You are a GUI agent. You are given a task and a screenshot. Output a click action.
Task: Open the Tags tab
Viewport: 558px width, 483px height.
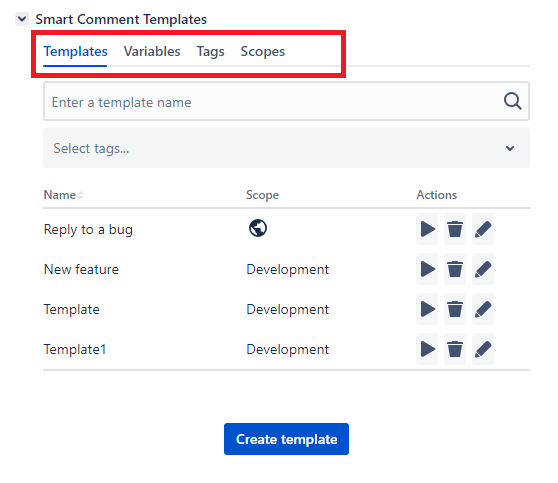click(210, 52)
